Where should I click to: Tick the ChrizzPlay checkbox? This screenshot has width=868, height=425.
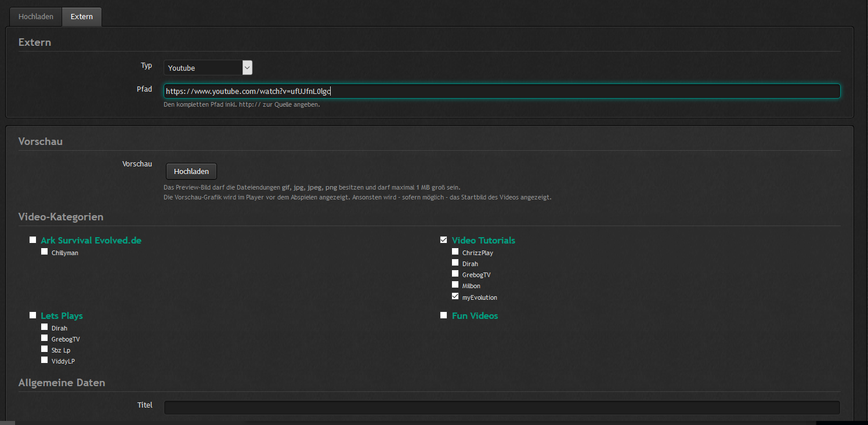tap(455, 252)
